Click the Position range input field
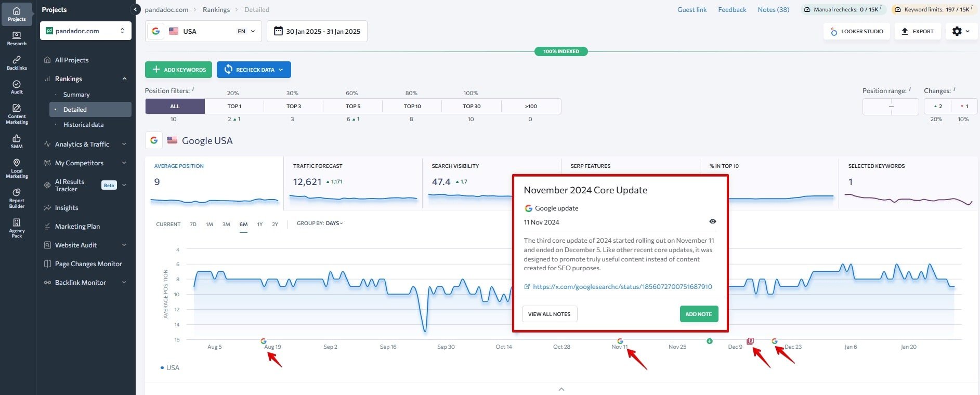980x395 pixels. point(891,107)
